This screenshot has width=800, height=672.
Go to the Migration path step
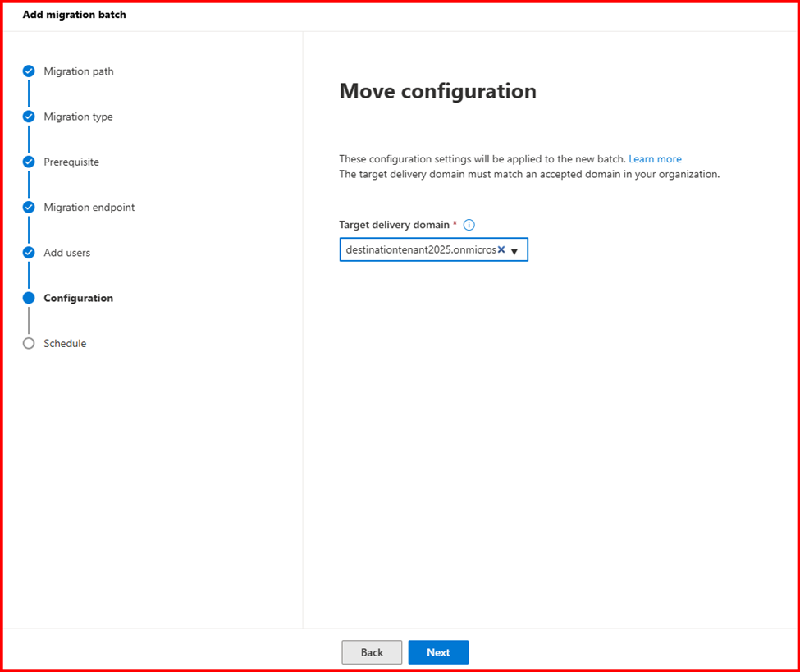click(x=79, y=71)
